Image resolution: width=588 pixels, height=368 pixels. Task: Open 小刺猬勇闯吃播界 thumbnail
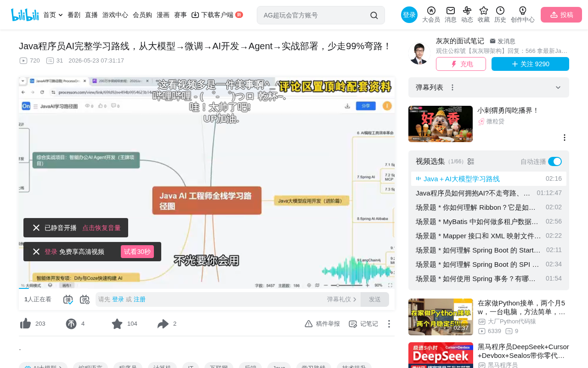(x=441, y=124)
